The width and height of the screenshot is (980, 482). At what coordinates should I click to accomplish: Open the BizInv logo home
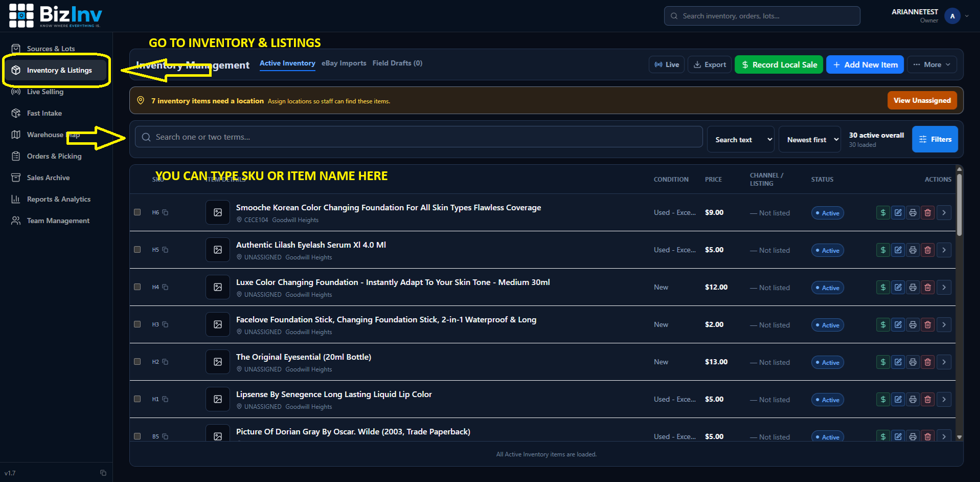click(55, 16)
